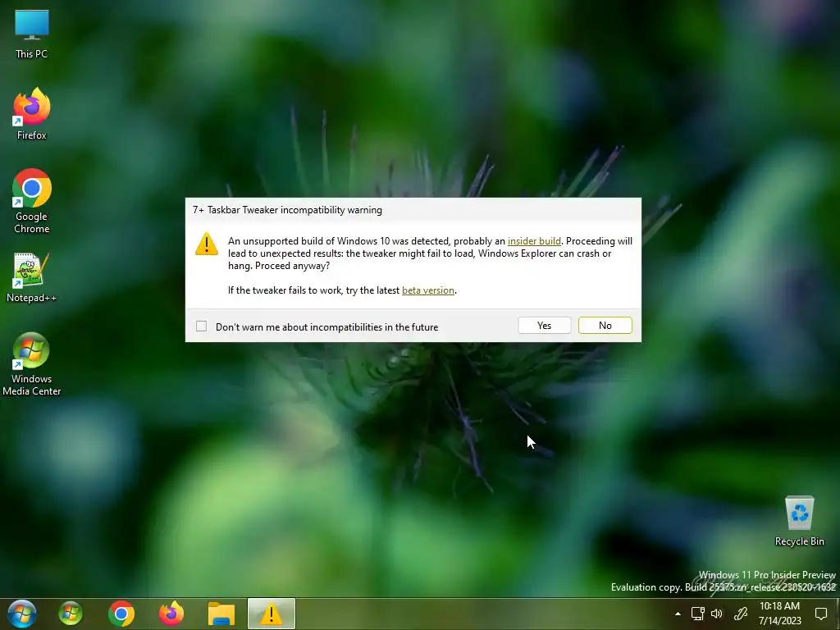Enable Don't warn me about incompatibilities checkbox
Screen dimensions: 840x630
click(x=202, y=326)
